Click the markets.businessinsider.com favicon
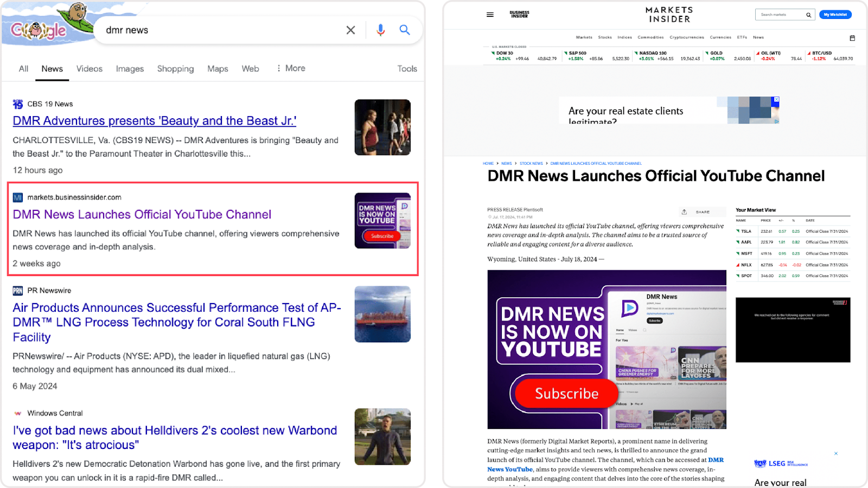This screenshot has width=868, height=488. coord(18,197)
